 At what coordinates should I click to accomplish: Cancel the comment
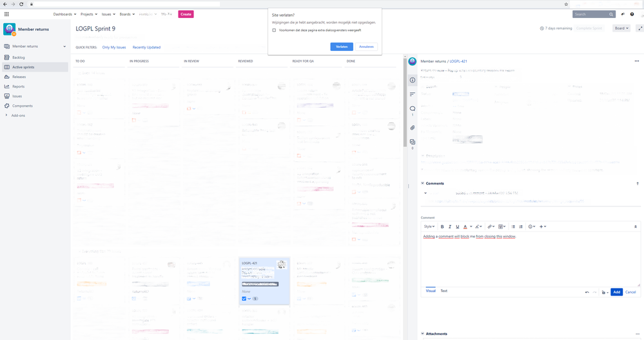pos(630,292)
